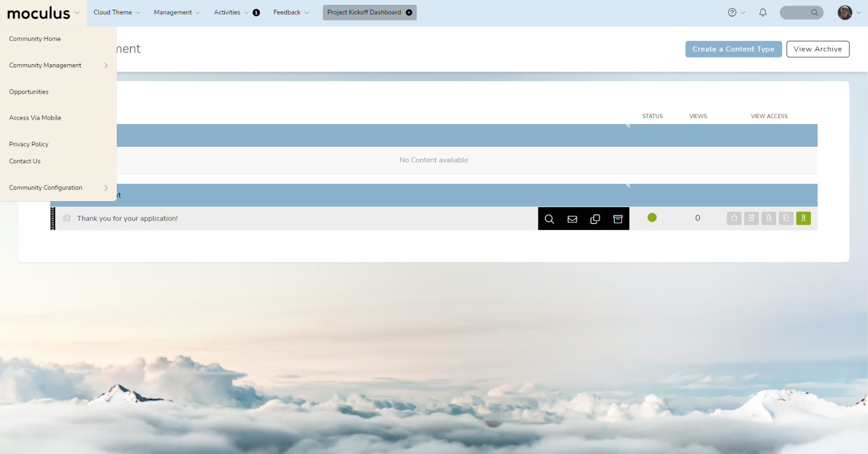
Task: Click the archive box icon in content row
Action: pyautogui.click(x=618, y=219)
